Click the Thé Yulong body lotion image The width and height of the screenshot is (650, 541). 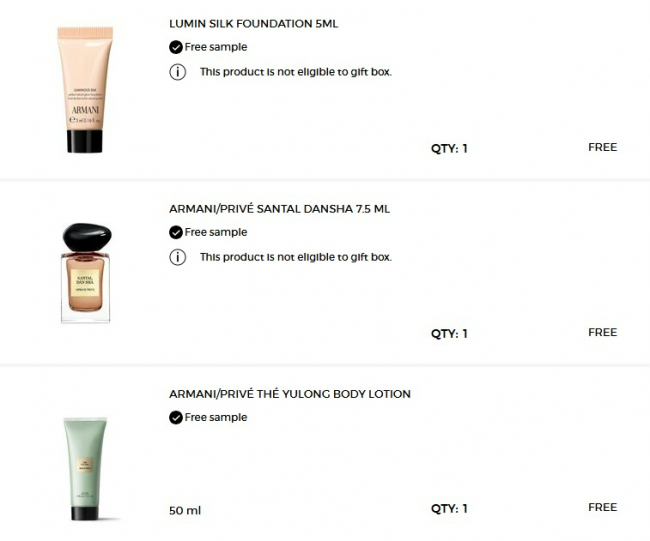coord(85,468)
